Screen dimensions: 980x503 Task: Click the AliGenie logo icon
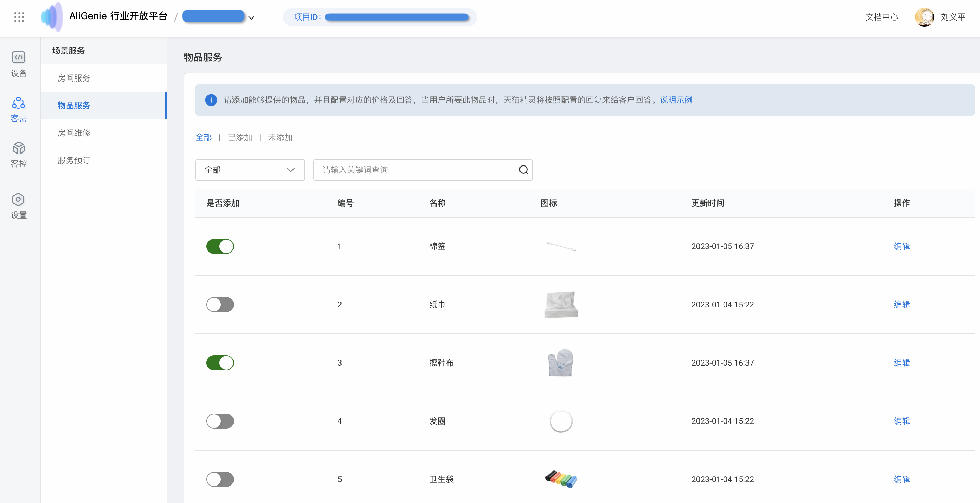52,17
